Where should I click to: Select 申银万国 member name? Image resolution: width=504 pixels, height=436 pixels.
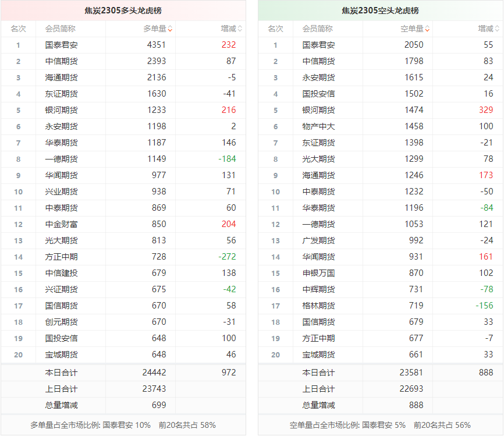[x=318, y=273]
